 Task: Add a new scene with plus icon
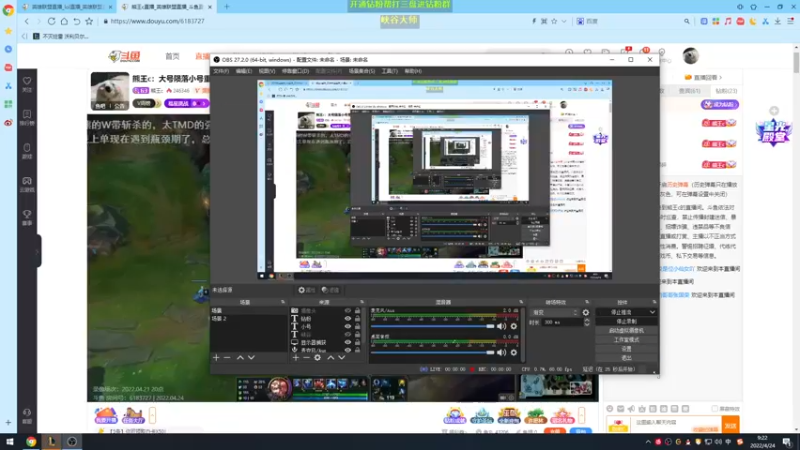[x=216, y=358]
